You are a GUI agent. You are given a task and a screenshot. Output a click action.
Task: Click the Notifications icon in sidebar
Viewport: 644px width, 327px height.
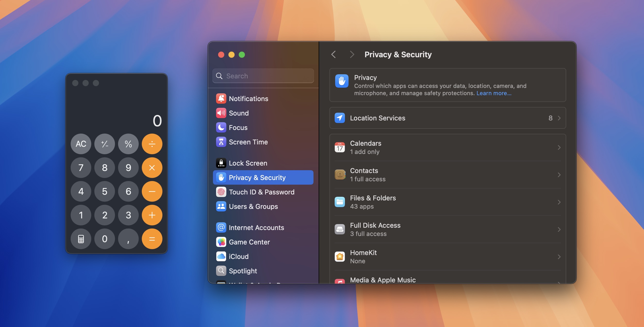[221, 99]
